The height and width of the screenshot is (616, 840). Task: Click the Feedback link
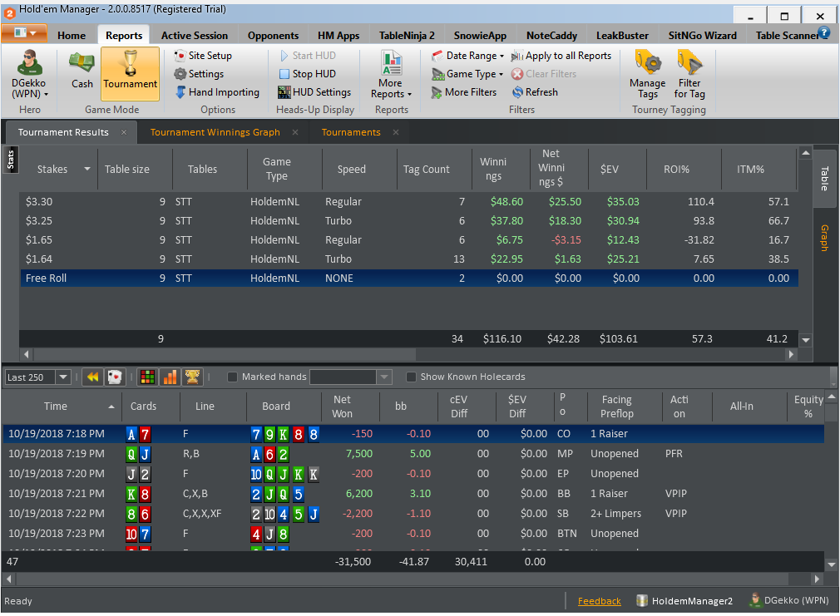pos(599,601)
